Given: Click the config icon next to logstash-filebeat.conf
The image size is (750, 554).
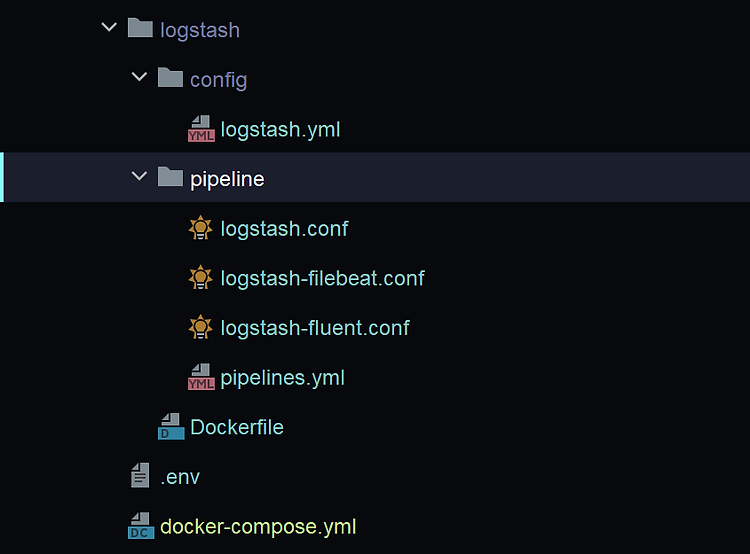Looking at the screenshot, I should (201, 278).
